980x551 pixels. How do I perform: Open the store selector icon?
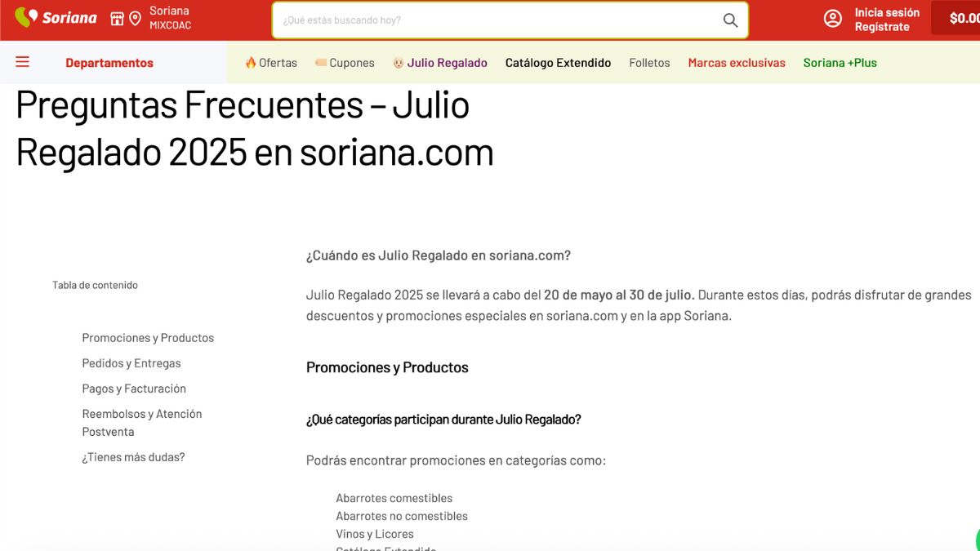pyautogui.click(x=118, y=18)
